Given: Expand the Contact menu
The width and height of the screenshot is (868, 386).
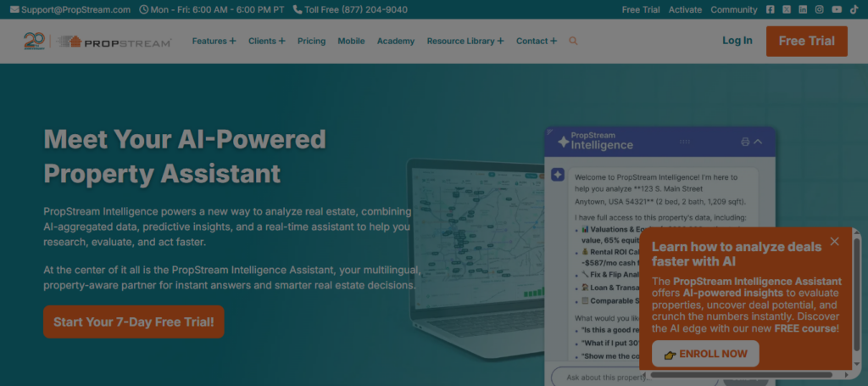Looking at the screenshot, I should (x=537, y=41).
